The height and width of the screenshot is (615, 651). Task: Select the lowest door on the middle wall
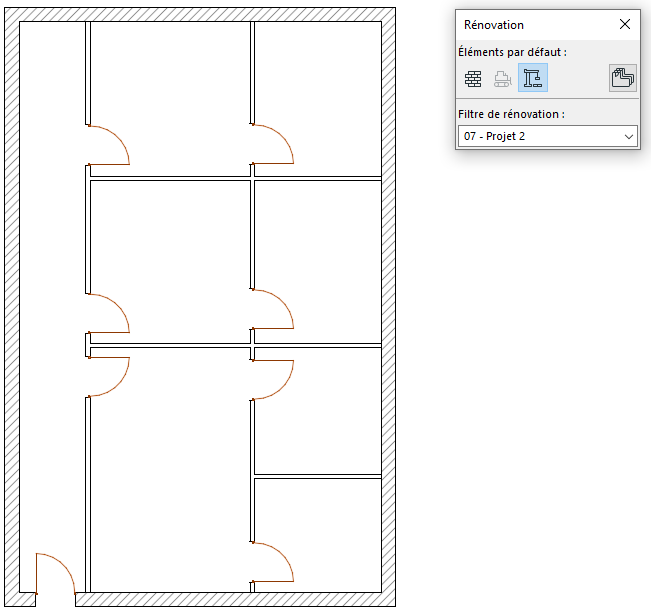pos(272,563)
